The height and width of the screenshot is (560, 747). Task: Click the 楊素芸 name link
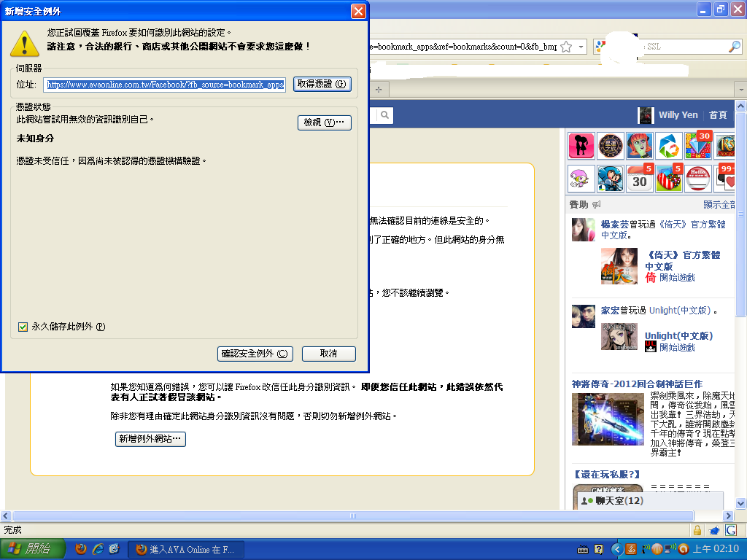click(614, 225)
